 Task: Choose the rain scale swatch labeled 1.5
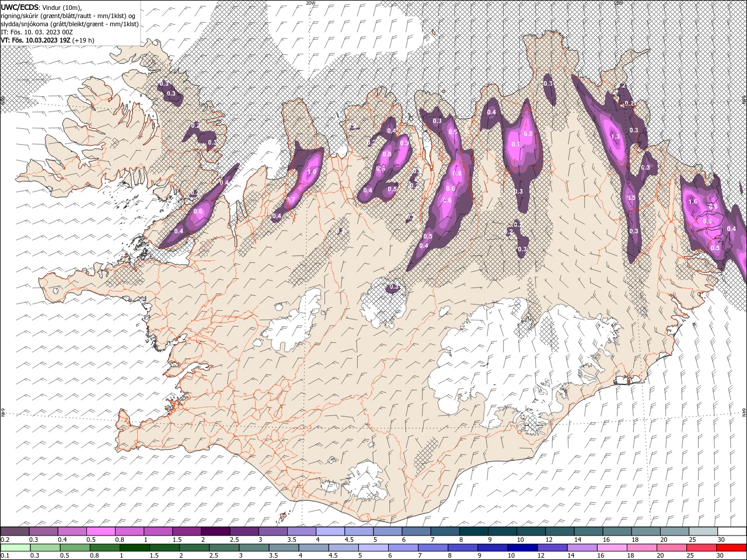164,548
